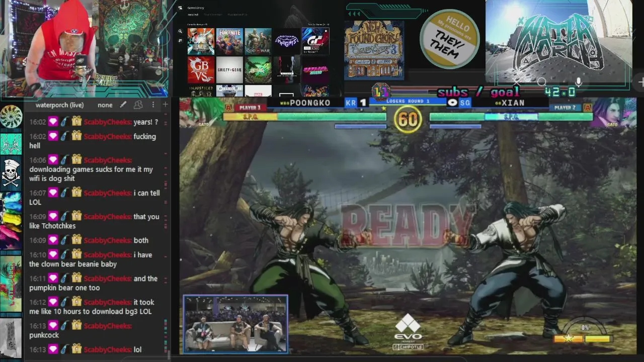The width and height of the screenshot is (644, 362).
Task: Open the Fortnite game tile
Action: click(229, 41)
